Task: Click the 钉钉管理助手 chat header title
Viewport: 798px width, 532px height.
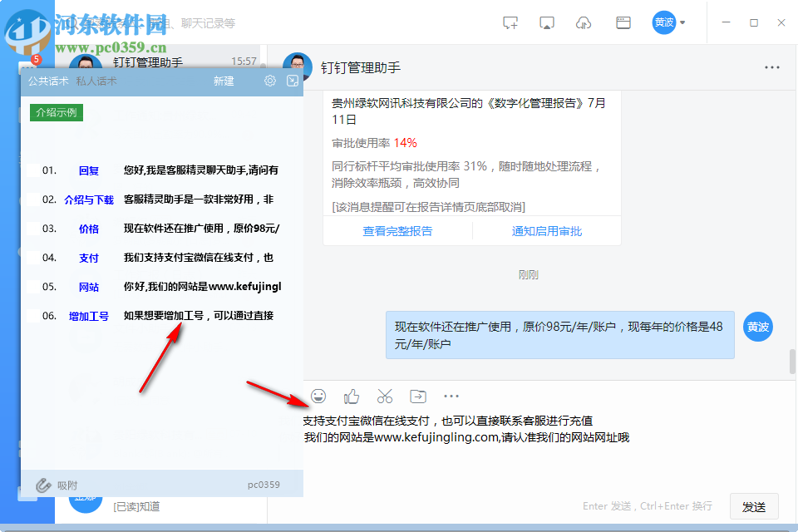Action: [360, 67]
